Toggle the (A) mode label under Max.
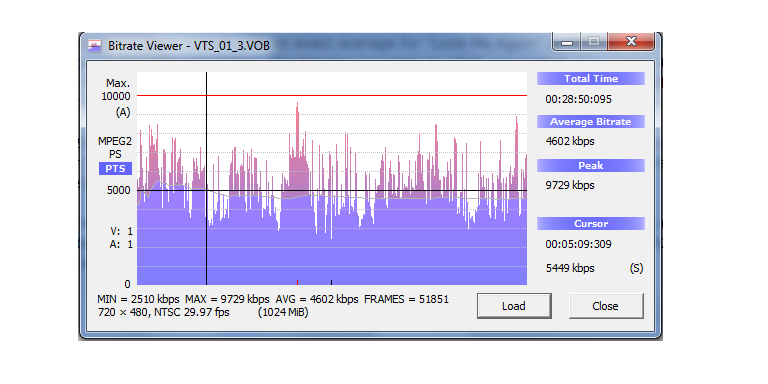768x384 pixels. (123, 113)
